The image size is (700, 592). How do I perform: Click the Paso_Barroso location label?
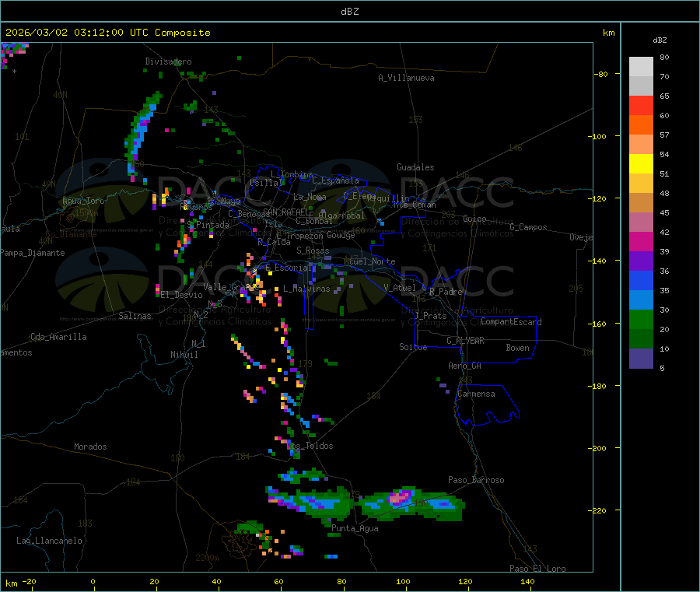[476, 480]
